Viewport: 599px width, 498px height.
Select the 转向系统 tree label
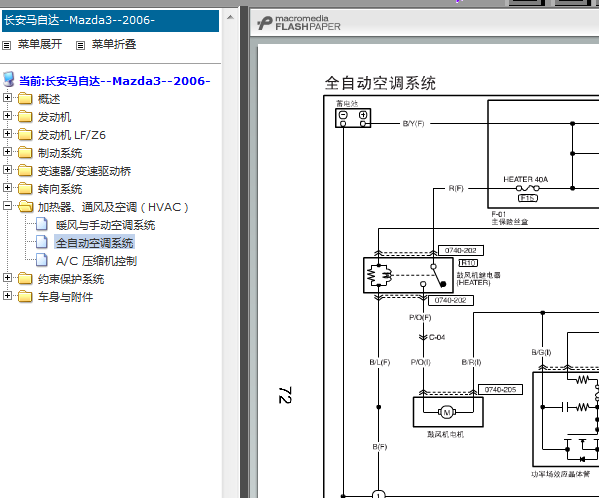coord(60,189)
